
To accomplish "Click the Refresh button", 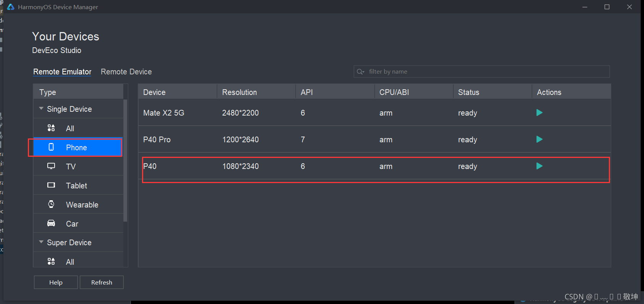I will tap(102, 282).
